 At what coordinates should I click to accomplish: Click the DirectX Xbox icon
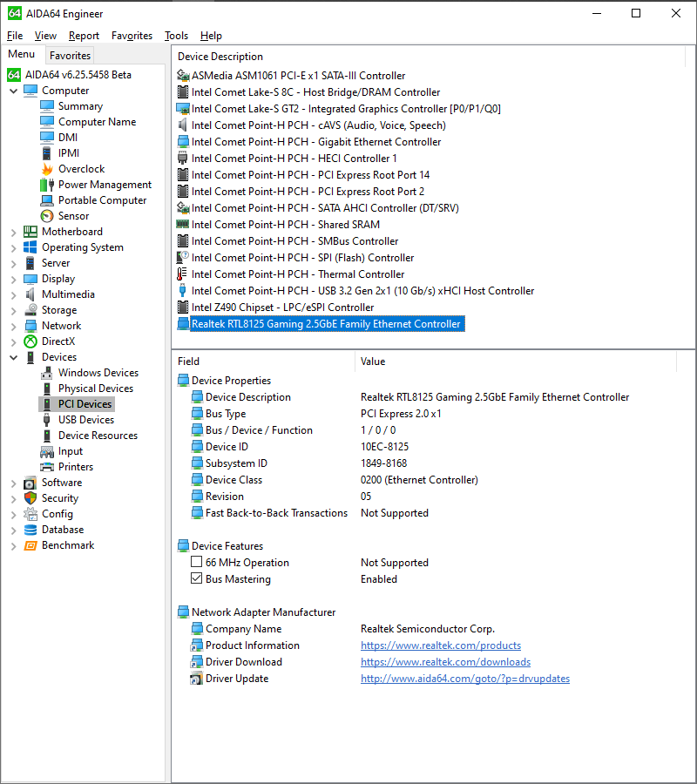pyautogui.click(x=30, y=341)
